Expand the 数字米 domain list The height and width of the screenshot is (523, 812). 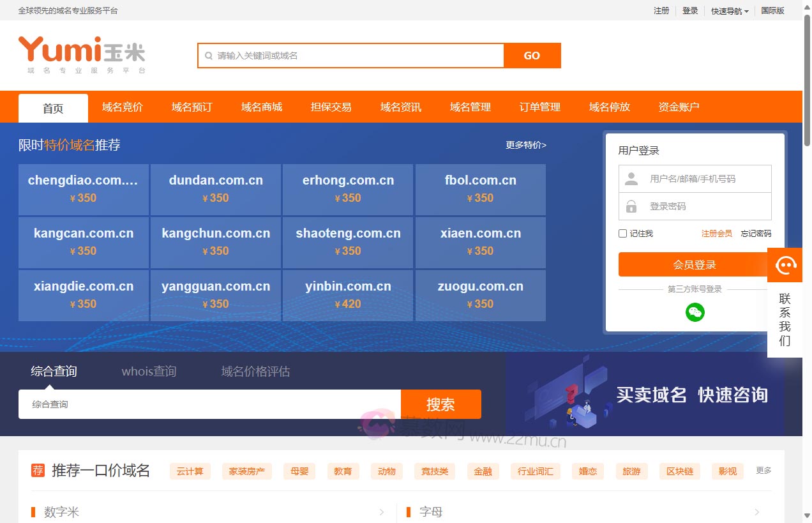point(382,512)
